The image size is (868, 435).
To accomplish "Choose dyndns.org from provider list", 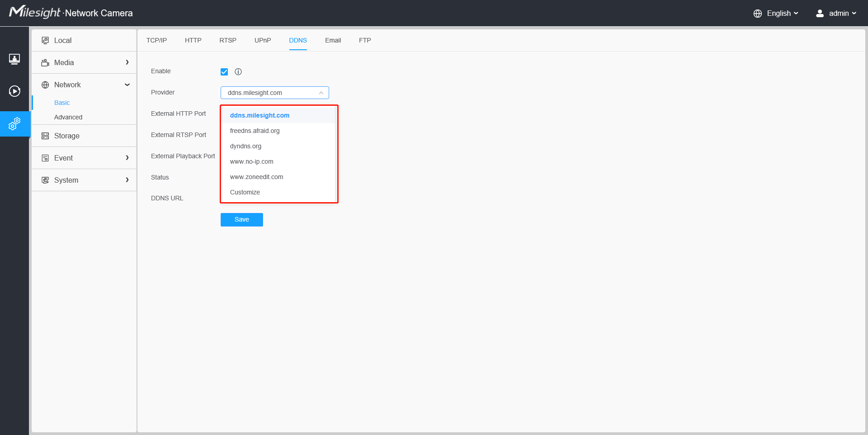I will [278, 146].
